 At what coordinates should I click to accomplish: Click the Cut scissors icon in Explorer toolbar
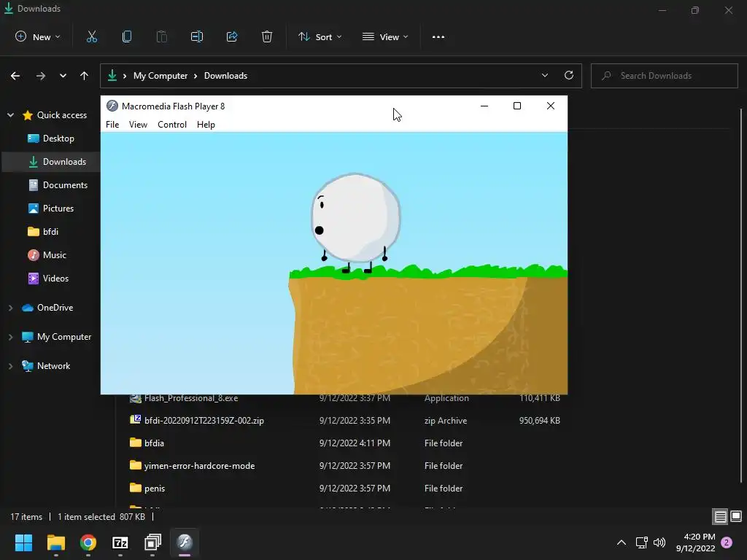(92, 36)
